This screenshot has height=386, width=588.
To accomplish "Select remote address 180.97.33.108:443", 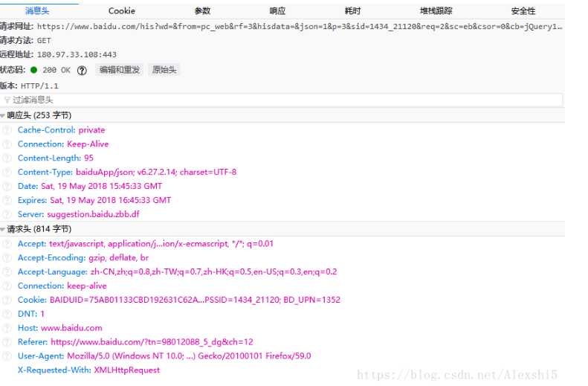I will coord(77,54).
